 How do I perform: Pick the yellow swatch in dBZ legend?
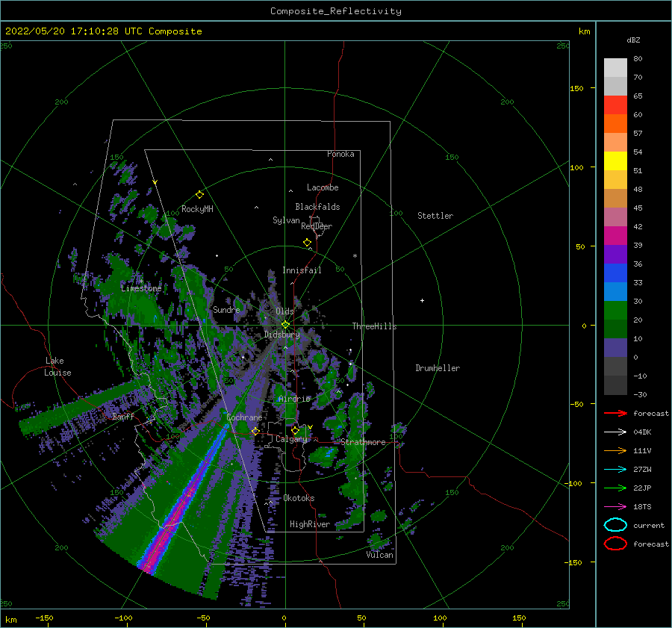[615, 161]
